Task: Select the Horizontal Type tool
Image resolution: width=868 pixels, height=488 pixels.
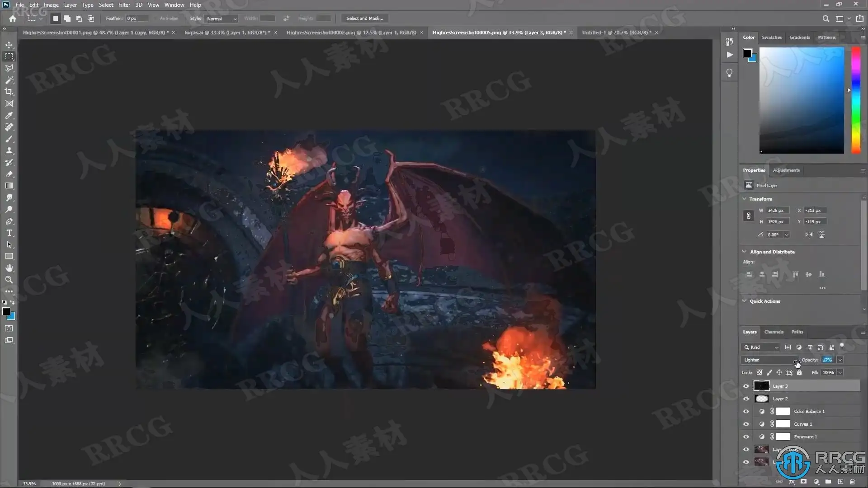Action: (x=9, y=233)
